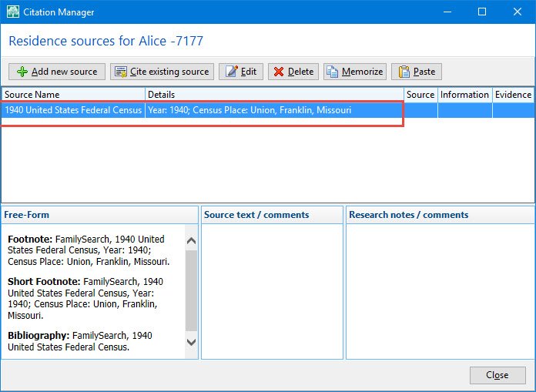
Task: Sort by Source Name column header
Action: click(73, 95)
